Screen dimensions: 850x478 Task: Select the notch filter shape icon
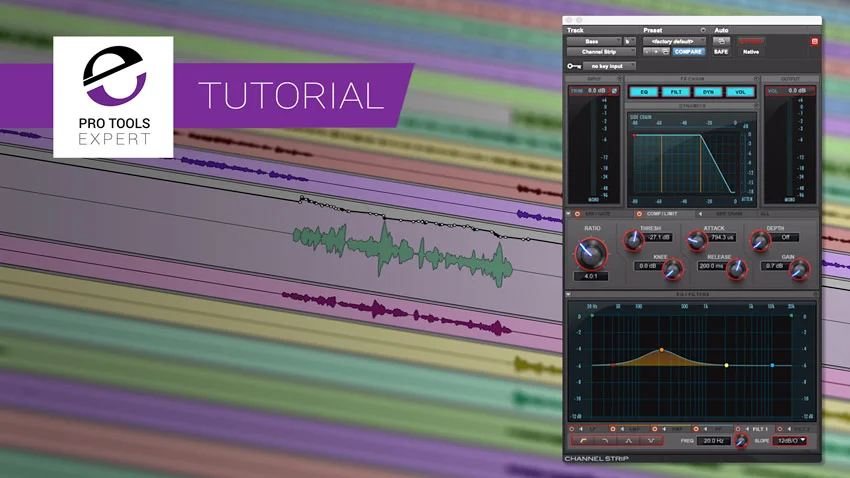tap(651, 441)
